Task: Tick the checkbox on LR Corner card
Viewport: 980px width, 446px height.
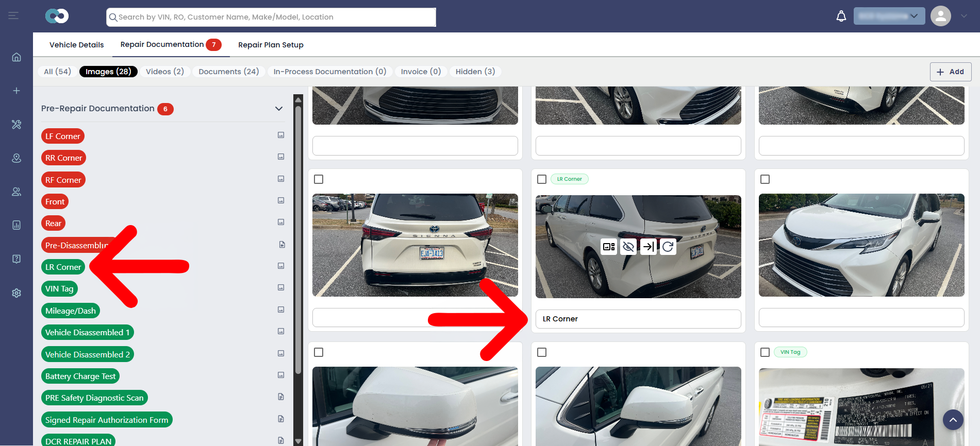Action: coord(542,179)
